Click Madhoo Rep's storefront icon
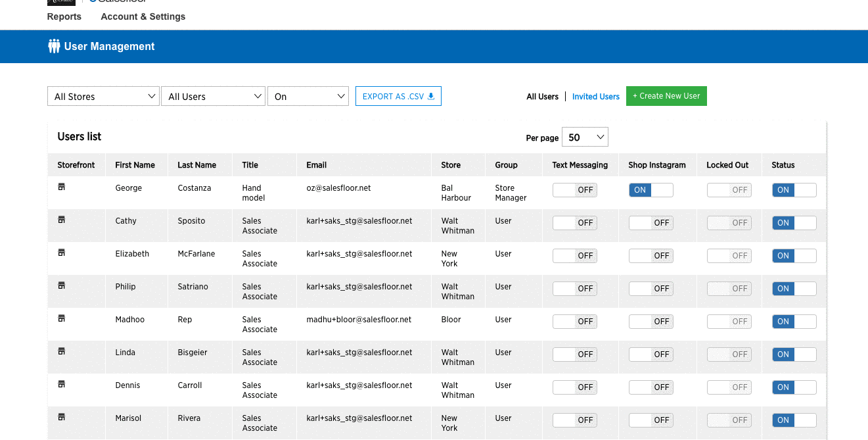 [x=62, y=318]
